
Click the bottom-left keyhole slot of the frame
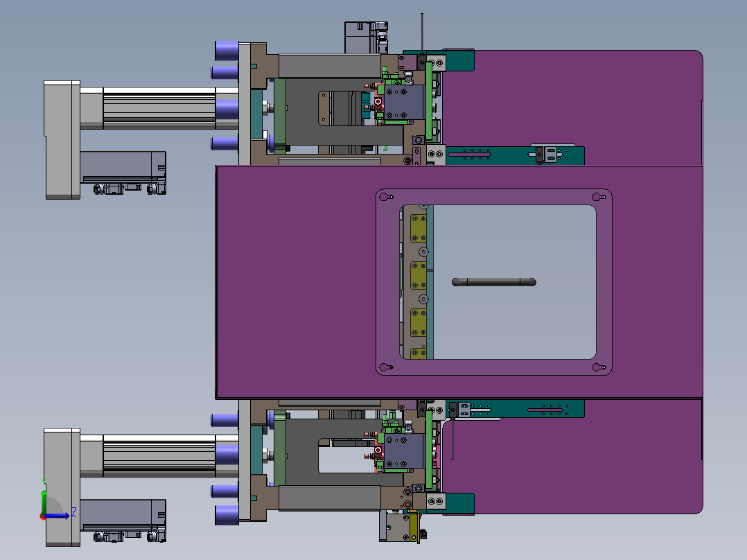click(x=386, y=367)
